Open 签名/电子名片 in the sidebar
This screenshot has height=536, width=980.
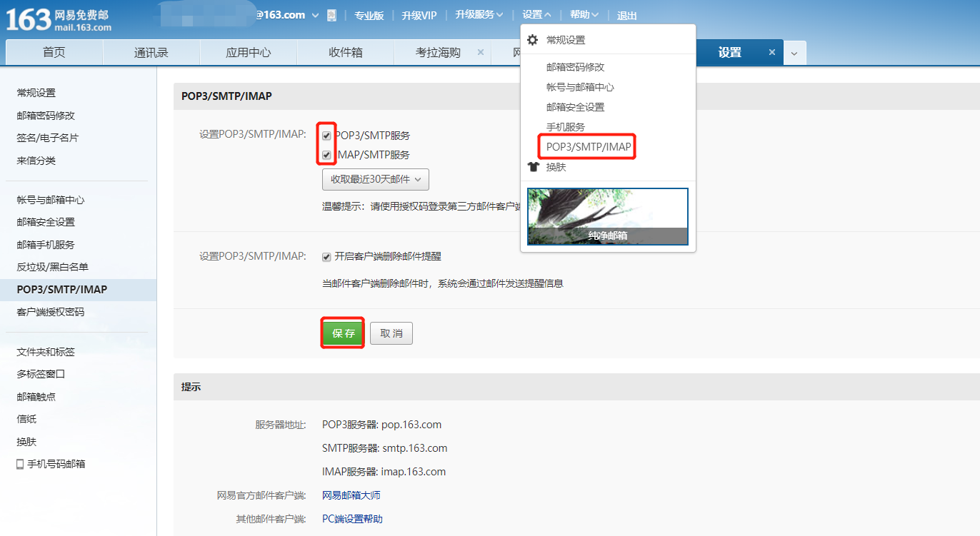pos(48,138)
